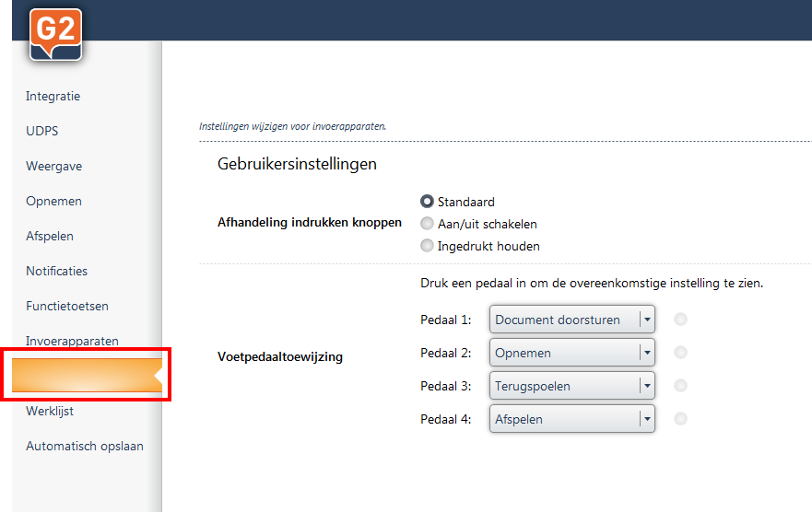Open the Integratie settings section
The image size is (812, 512).
pos(53,96)
